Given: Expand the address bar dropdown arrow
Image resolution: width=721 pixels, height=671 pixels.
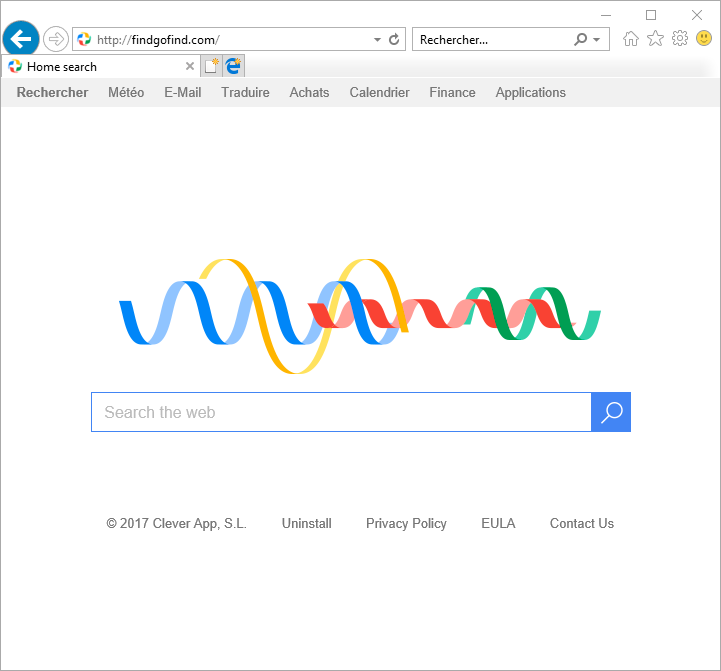Looking at the screenshot, I should click(377, 40).
